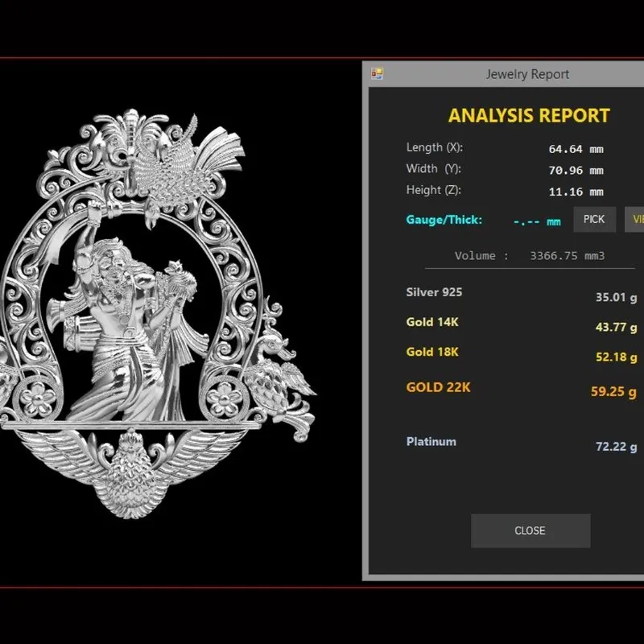
Task: Click the 59.25 g gold weight
Action: pyautogui.click(x=613, y=391)
